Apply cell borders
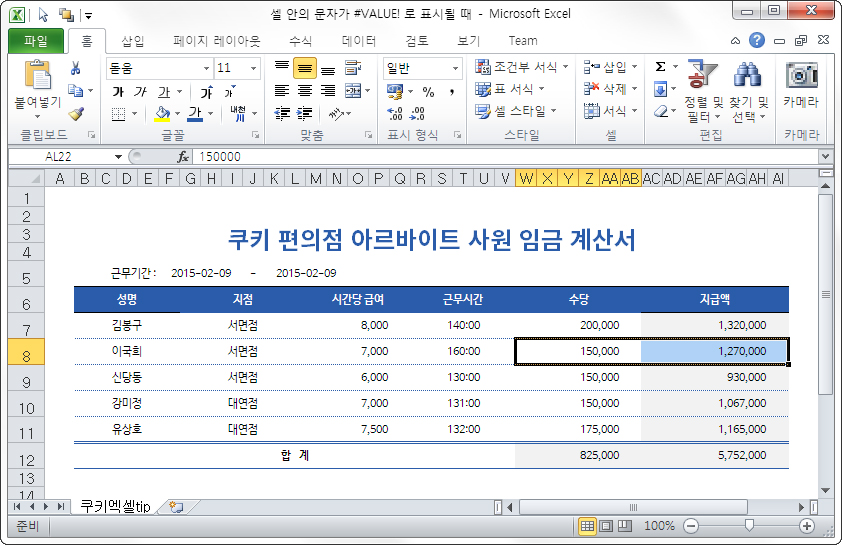The image size is (842, 545). point(118,114)
